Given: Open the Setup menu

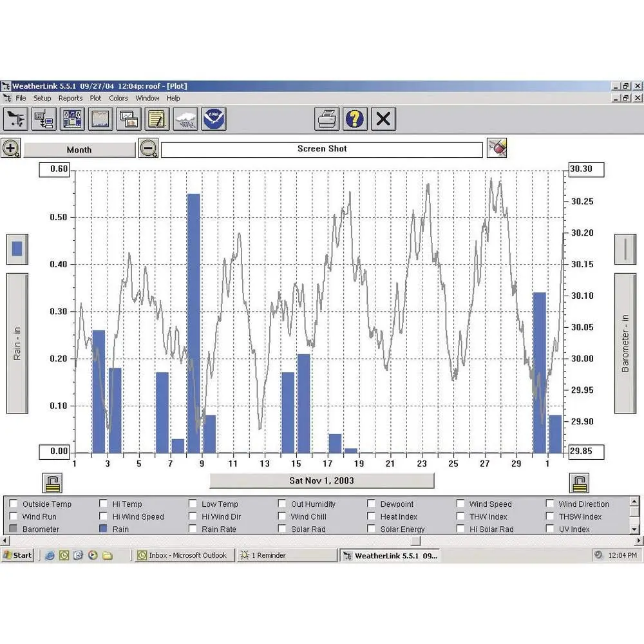Looking at the screenshot, I should [x=43, y=98].
